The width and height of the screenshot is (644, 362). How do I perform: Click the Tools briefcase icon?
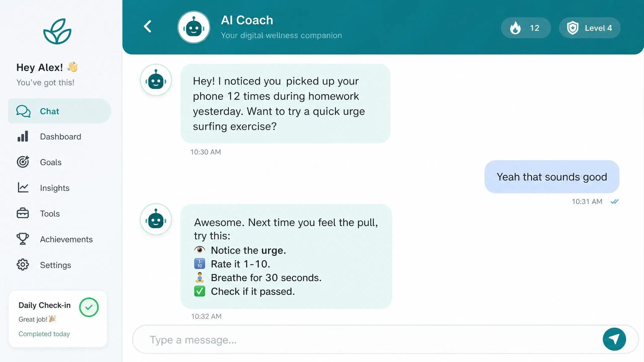point(23,213)
